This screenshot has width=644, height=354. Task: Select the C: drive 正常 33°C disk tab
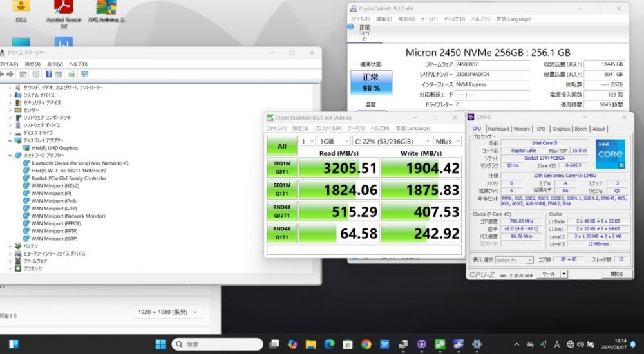[365, 33]
